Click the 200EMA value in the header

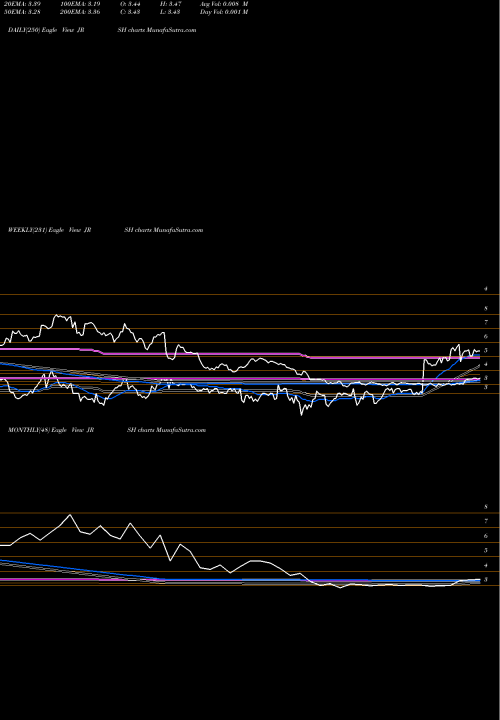point(80,12)
